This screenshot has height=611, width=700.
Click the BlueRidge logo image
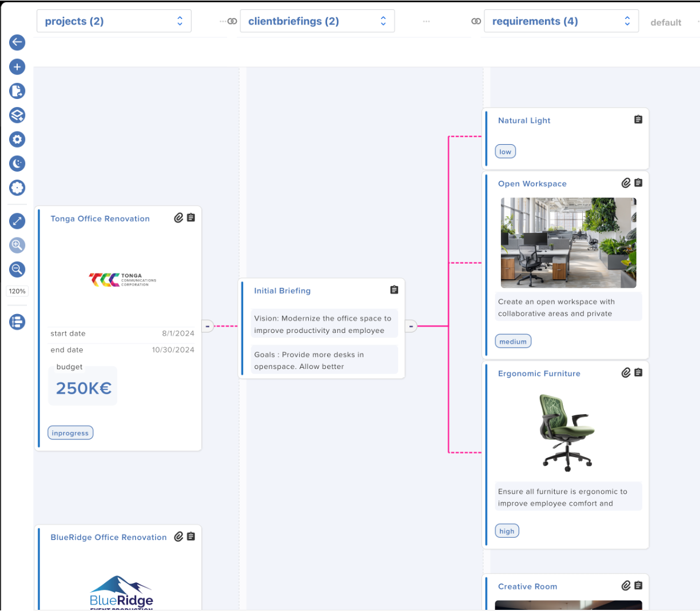[x=121, y=593]
